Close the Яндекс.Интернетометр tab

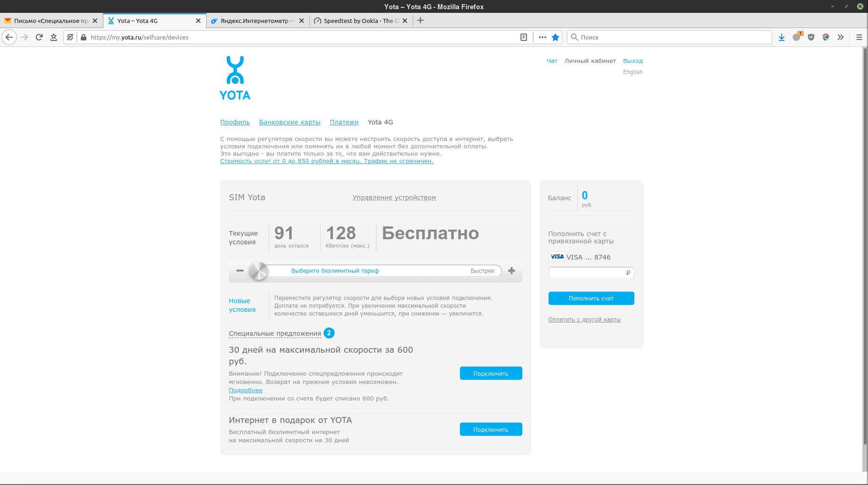(302, 21)
